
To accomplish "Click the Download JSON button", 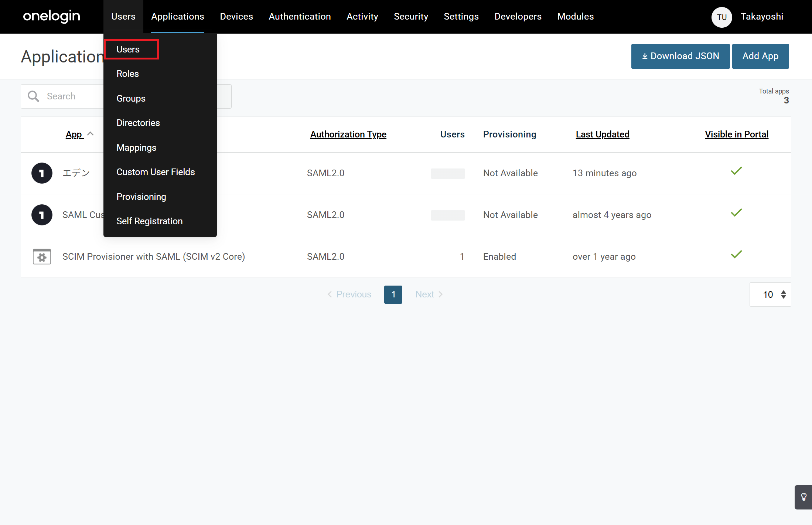I will tap(680, 56).
